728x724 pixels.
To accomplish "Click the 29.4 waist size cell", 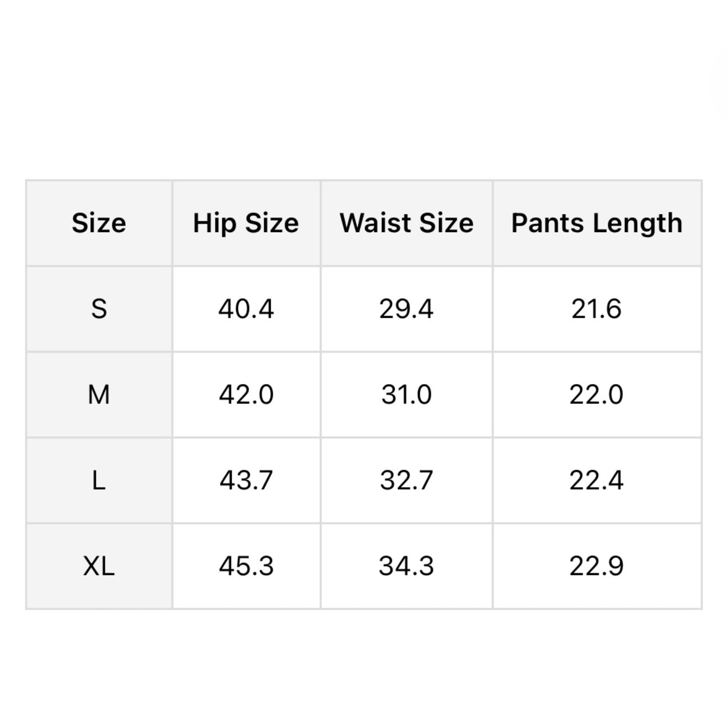I will tap(406, 308).
